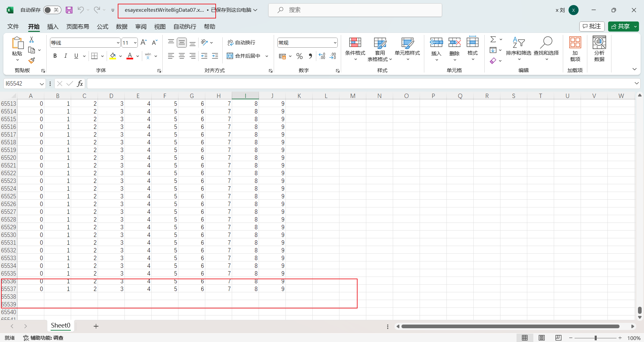Viewport: 644px width, 342px height.
Task: Toggle the AutoSave (自动保存) switch
Action: coord(52,10)
